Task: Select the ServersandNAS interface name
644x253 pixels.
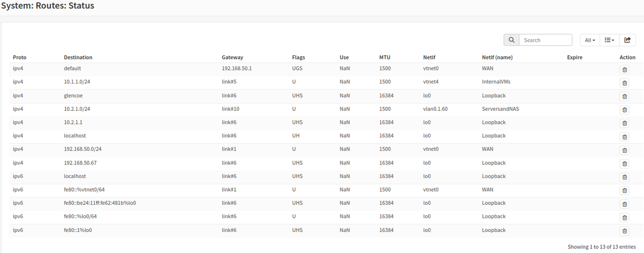Action: coord(501,109)
